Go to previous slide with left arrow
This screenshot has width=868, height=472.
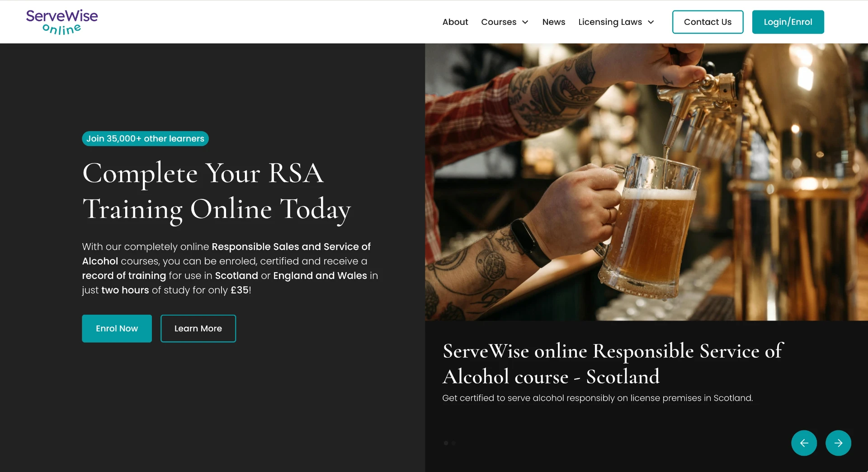(x=804, y=443)
